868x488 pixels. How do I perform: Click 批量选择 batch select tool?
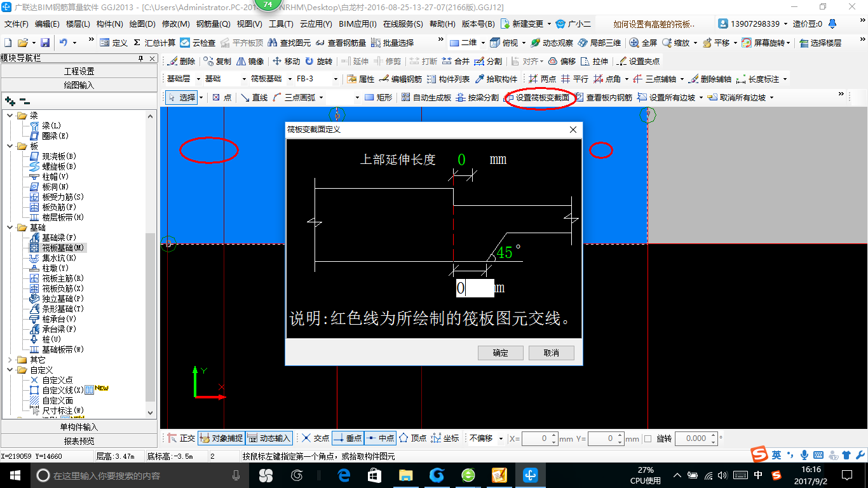point(392,43)
